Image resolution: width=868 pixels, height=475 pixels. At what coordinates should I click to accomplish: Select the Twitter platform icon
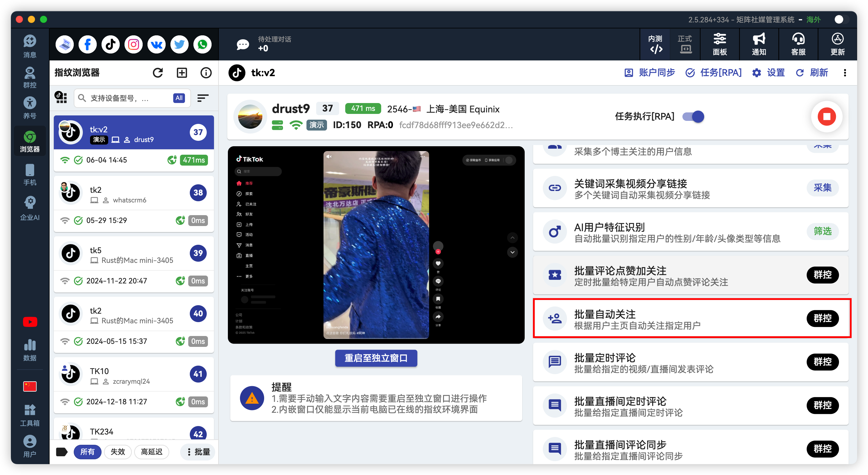179,44
